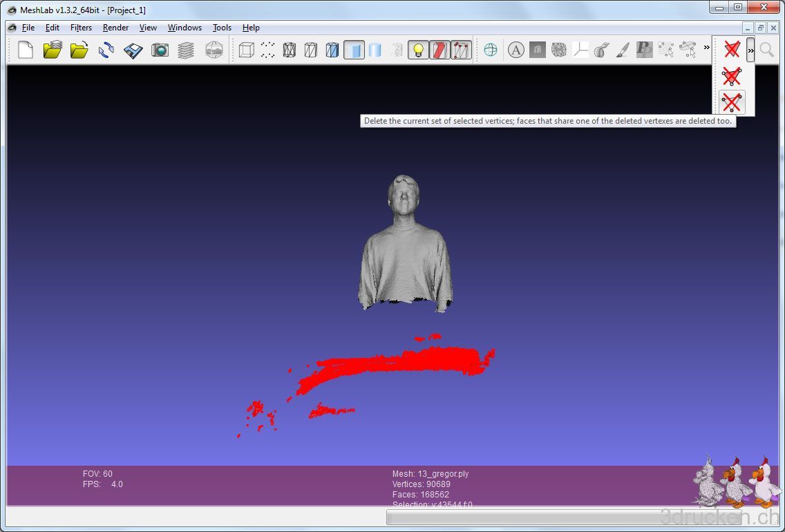
Task: Toggle wireframe render mode
Action: coord(290,50)
